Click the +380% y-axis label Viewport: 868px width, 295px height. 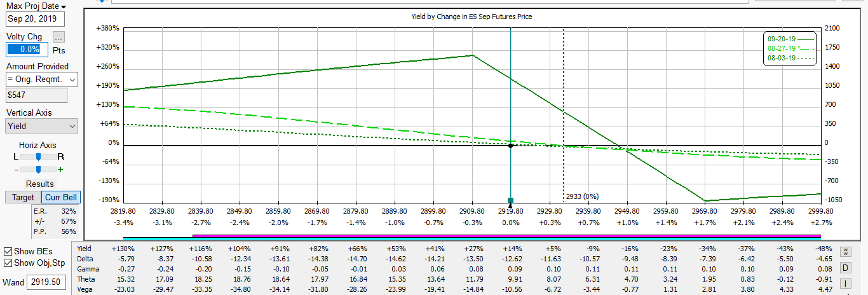[x=108, y=29]
